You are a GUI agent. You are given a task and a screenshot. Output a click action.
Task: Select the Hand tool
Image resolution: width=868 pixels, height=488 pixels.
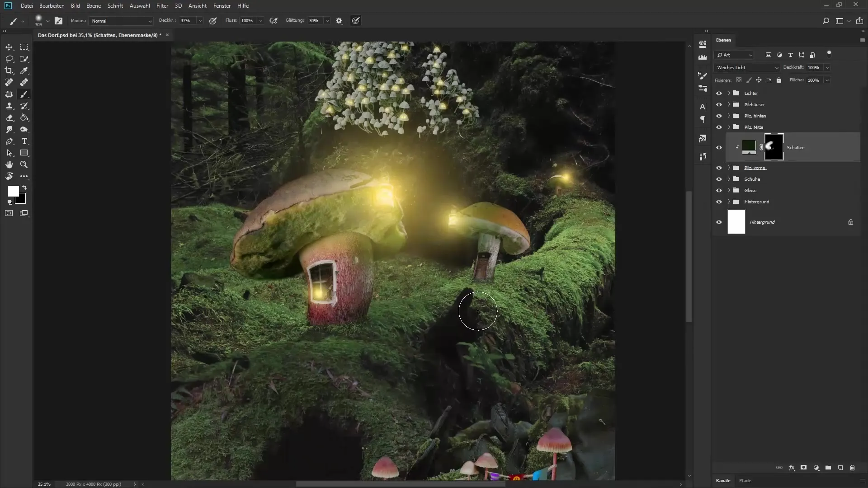[x=9, y=164]
